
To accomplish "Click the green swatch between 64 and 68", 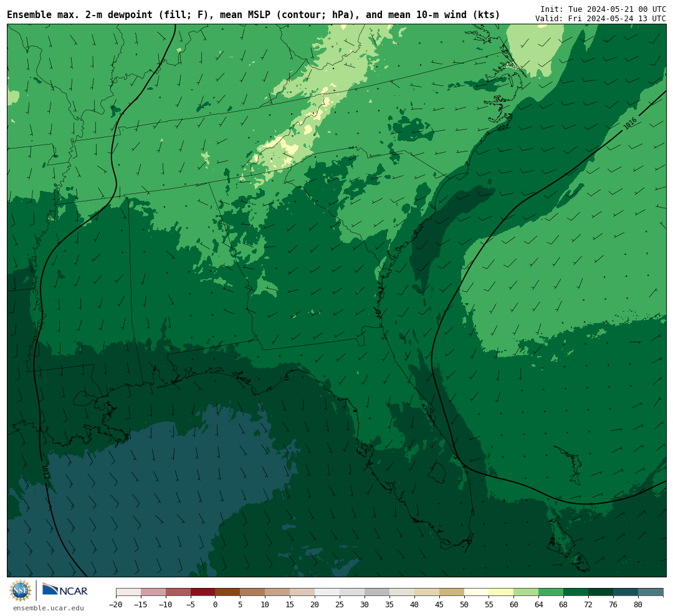I will [x=551, y=592].
